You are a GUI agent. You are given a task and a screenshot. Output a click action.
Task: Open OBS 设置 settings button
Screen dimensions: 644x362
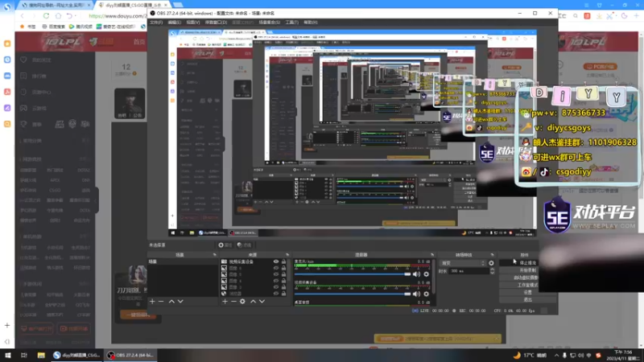[527, 292]
